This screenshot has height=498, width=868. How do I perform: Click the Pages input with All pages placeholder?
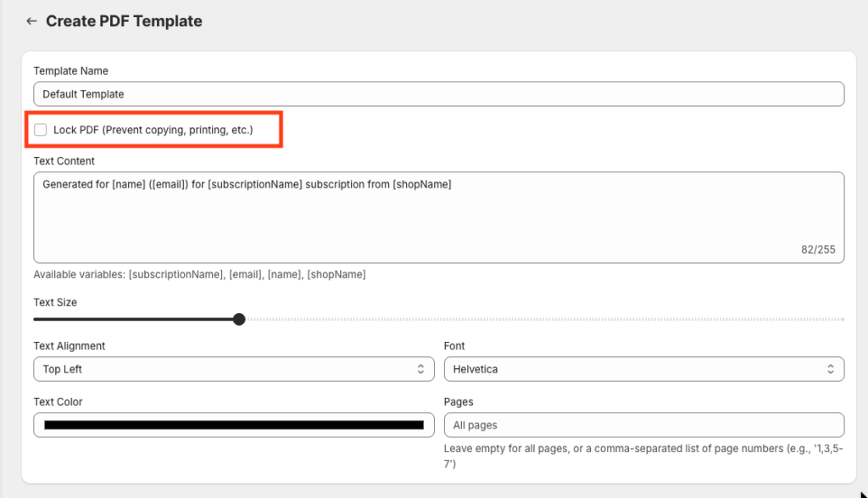643,425
